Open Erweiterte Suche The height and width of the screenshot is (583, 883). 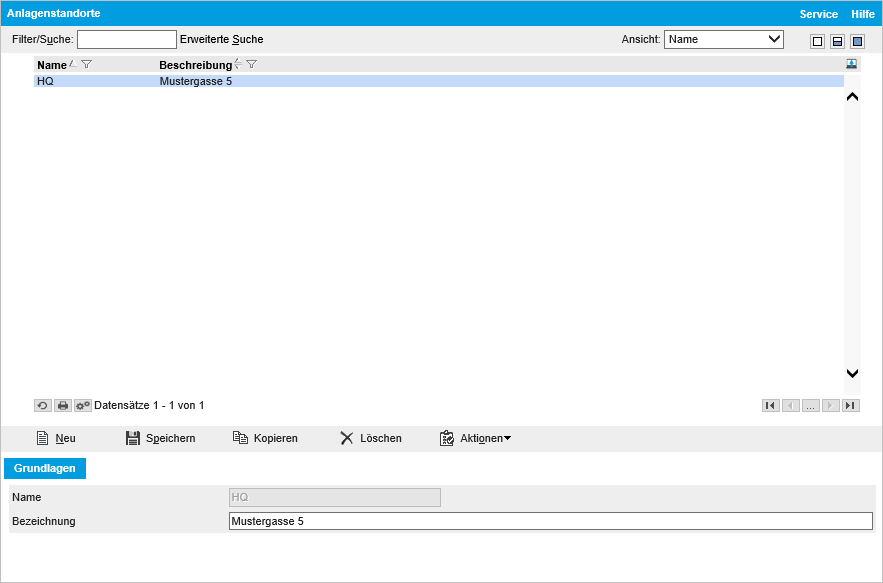click(221, 39)
